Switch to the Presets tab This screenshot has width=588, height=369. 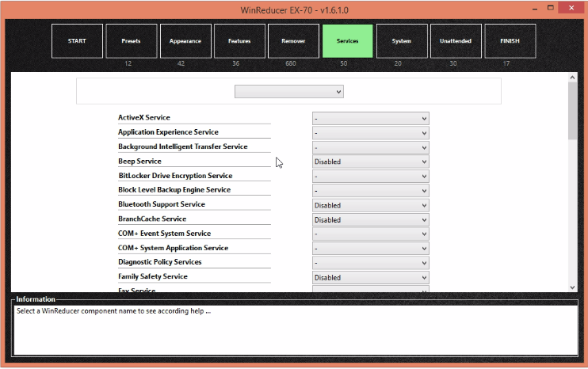[x=132, y=41]
